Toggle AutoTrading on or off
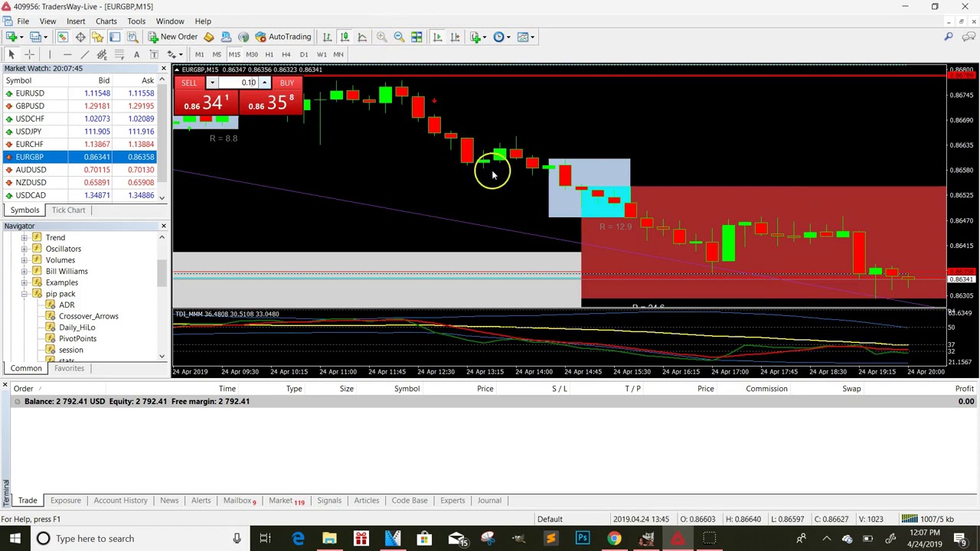Screen dimensions: 980x551 pos(283,37)
